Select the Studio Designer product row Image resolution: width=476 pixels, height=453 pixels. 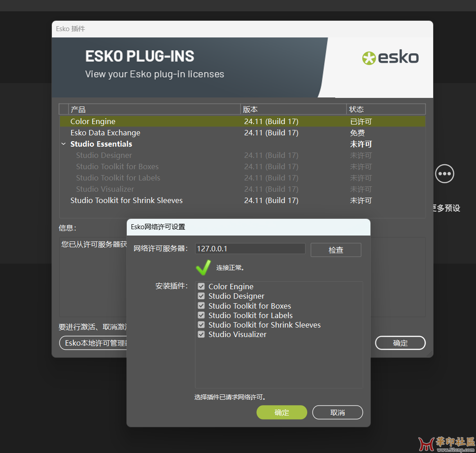pos(242,155)
